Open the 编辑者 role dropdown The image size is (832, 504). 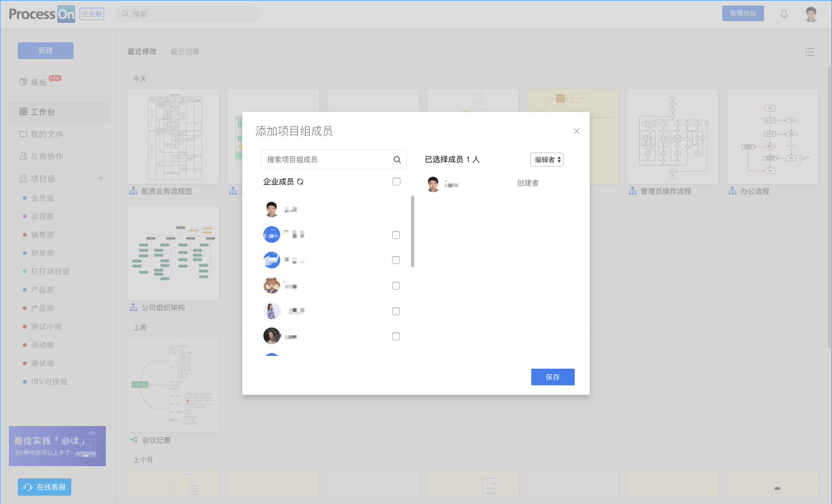547,160
